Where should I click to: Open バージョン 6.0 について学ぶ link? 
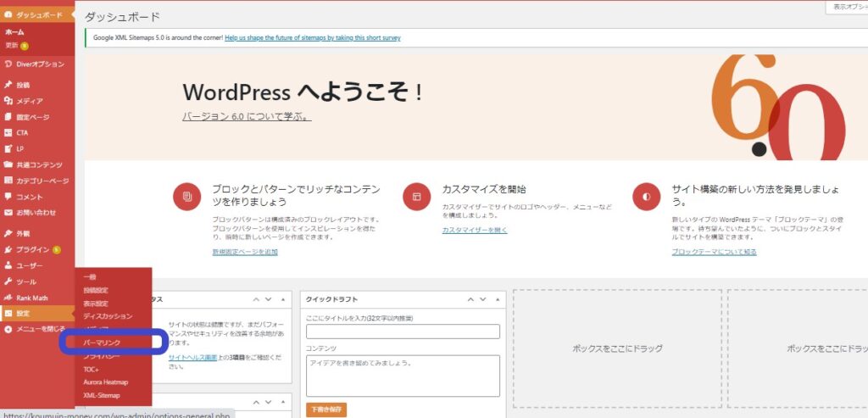247,117
